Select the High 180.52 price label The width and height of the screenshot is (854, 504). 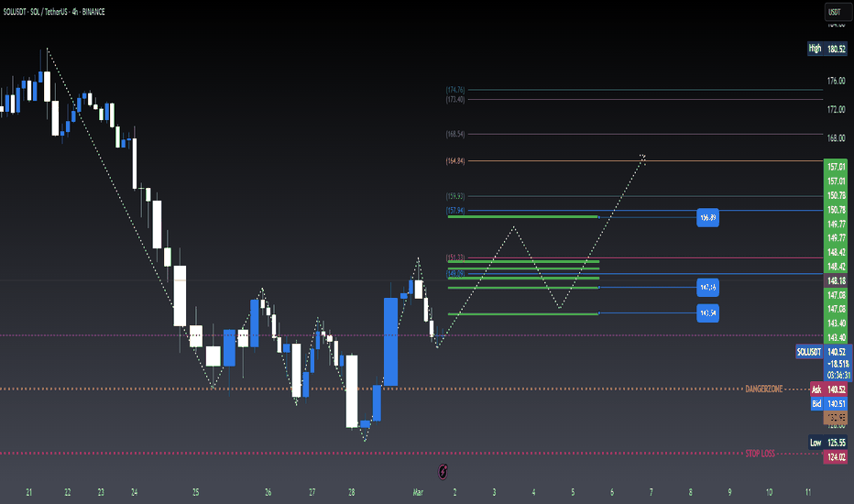[x=827, y=49]
